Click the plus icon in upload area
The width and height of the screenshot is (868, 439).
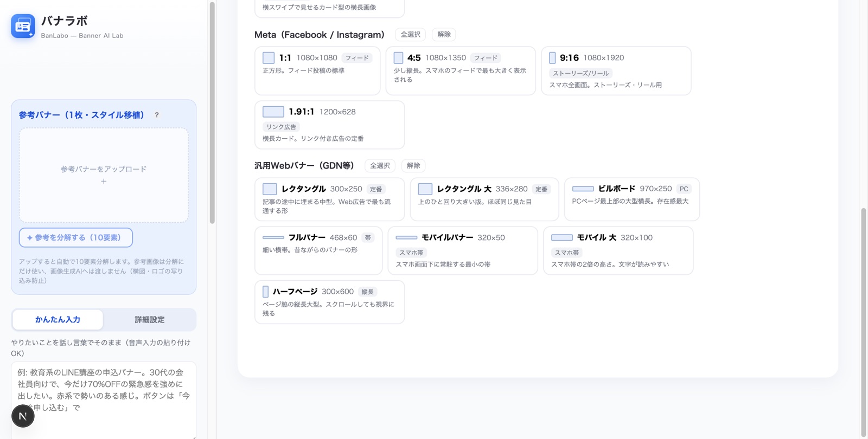pyautogui.click(x=104, y=182)
